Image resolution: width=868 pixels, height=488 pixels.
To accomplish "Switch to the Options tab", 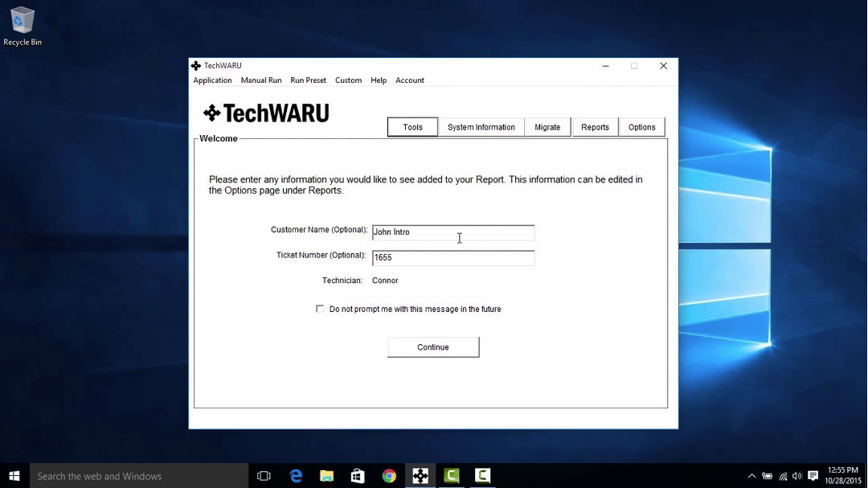I will pyautogui.click(x=641, y=127).
